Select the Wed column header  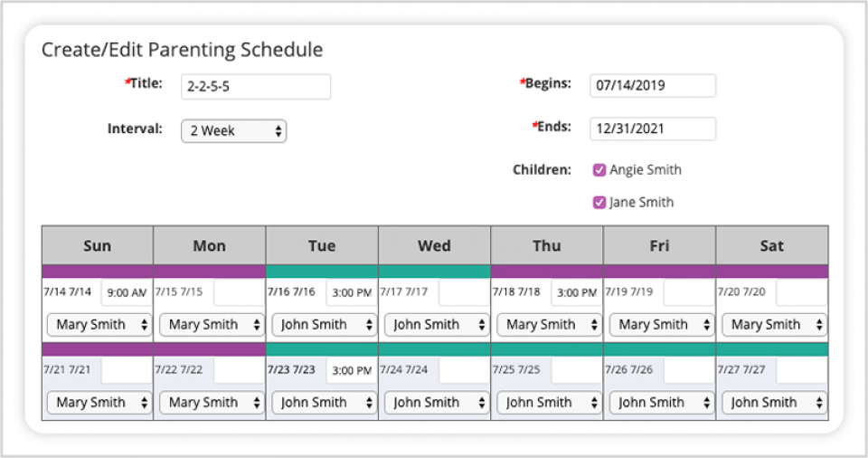tap(434, 246)
